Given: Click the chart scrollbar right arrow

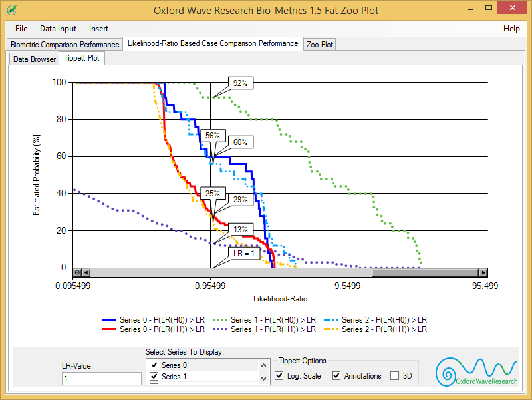Looking at the screenshot, I should click(483, 272).
